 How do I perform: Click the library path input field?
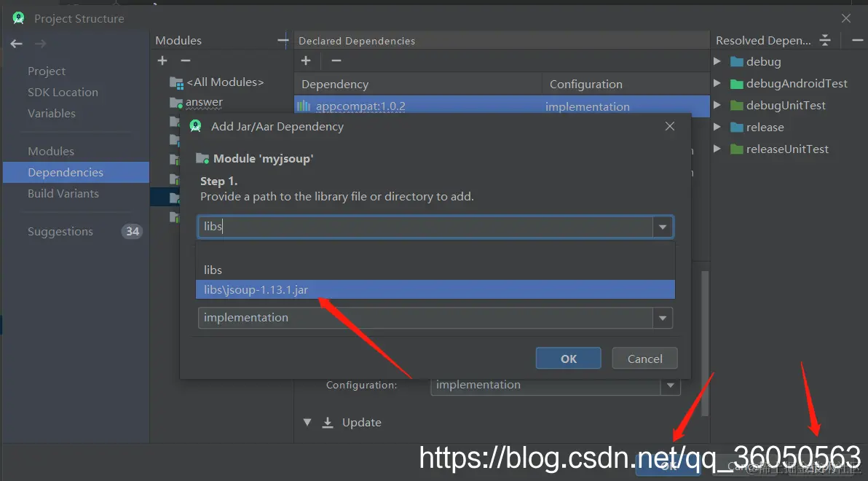(x=425, y=227)
